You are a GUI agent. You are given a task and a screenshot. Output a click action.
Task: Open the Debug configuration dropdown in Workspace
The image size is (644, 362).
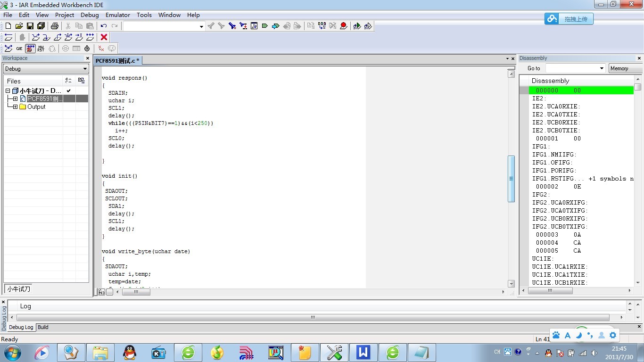click(x=85, y=69)
